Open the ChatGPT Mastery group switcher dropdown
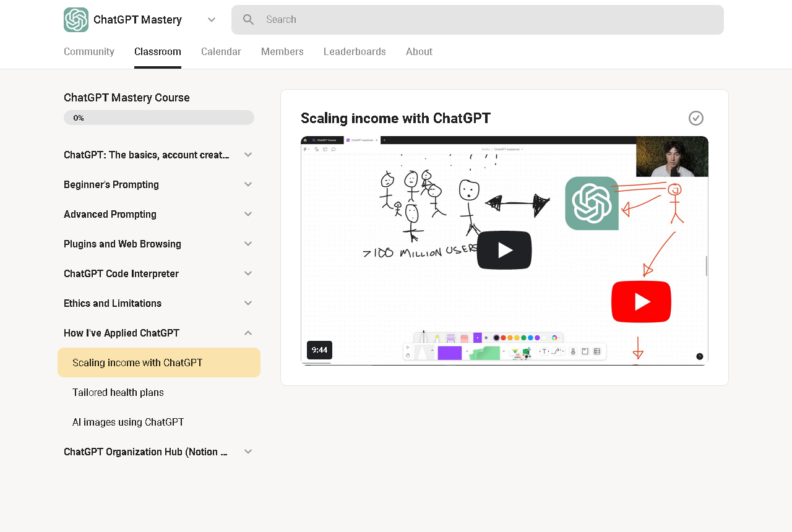Image resolution: width=792 pixels, height=532 pixels. (212, 20)
